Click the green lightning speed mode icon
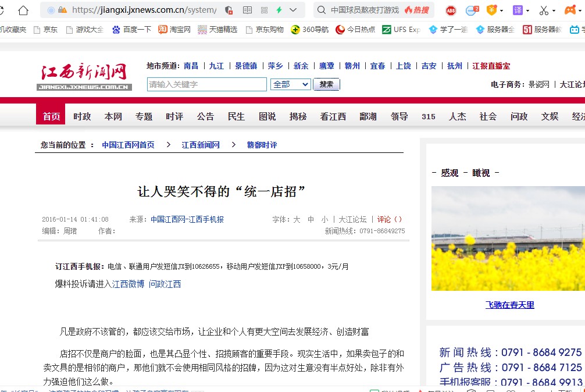 tap(279, 10)
